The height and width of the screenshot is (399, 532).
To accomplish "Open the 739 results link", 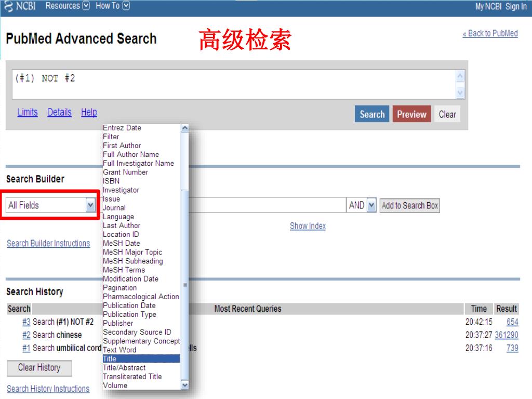I will pyautogui.click(x=512, y=348).
